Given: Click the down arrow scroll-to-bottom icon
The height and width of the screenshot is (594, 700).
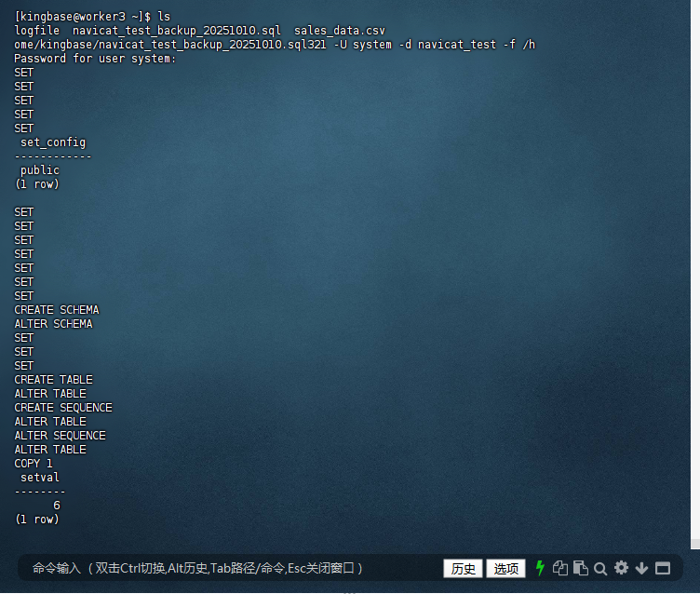Looking at the screenshot, I should (641, 568).
